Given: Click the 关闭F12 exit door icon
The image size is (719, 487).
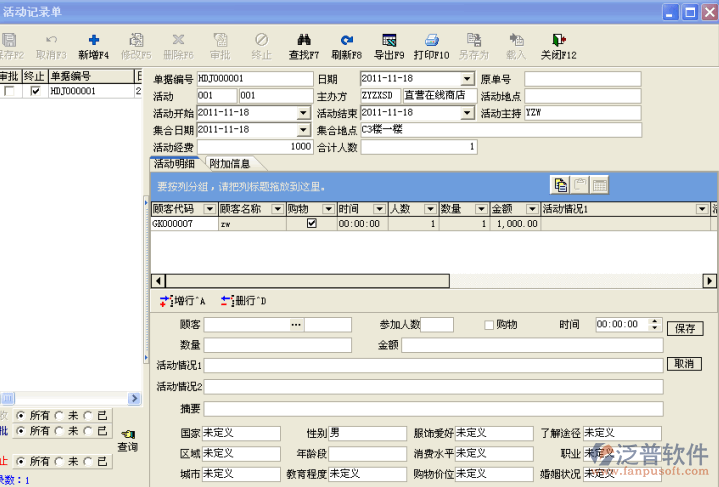Looking at the screenshot, I should (558, 40).
